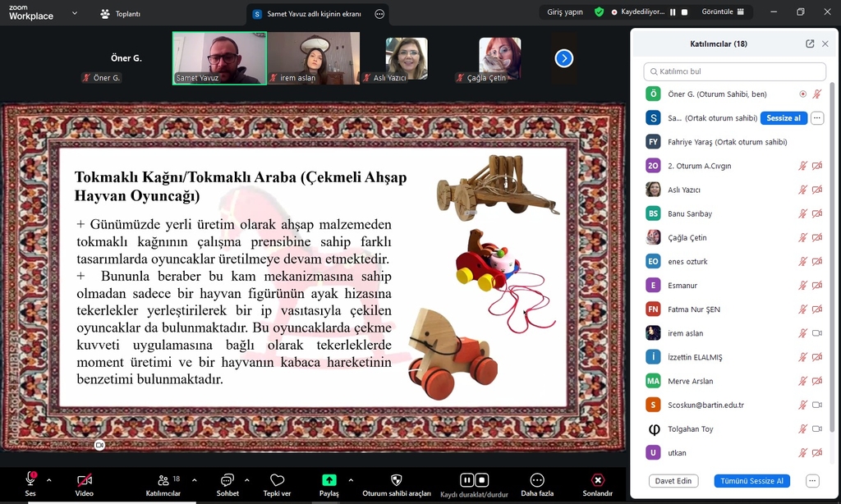Screen dimensions: 841x504
Task: Click the red Sonlandır end meeting icon
Action: 597,480
